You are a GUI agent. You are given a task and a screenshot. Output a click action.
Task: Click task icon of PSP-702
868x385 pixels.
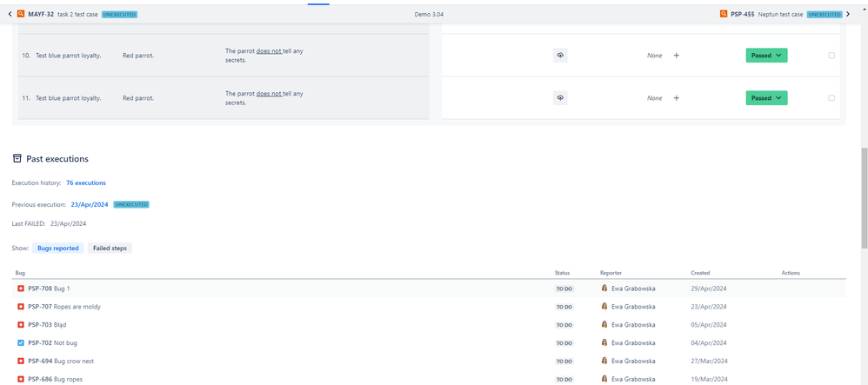pos(21,343)
